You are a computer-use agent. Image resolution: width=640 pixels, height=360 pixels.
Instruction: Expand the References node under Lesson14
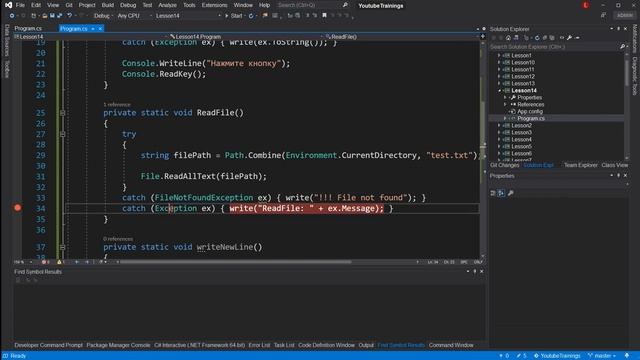(505, 104)
